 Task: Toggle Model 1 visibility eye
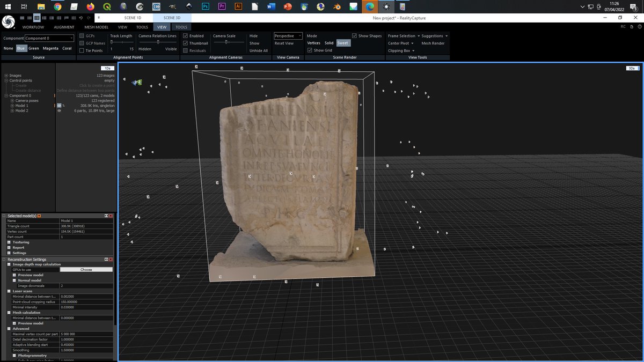59,106
